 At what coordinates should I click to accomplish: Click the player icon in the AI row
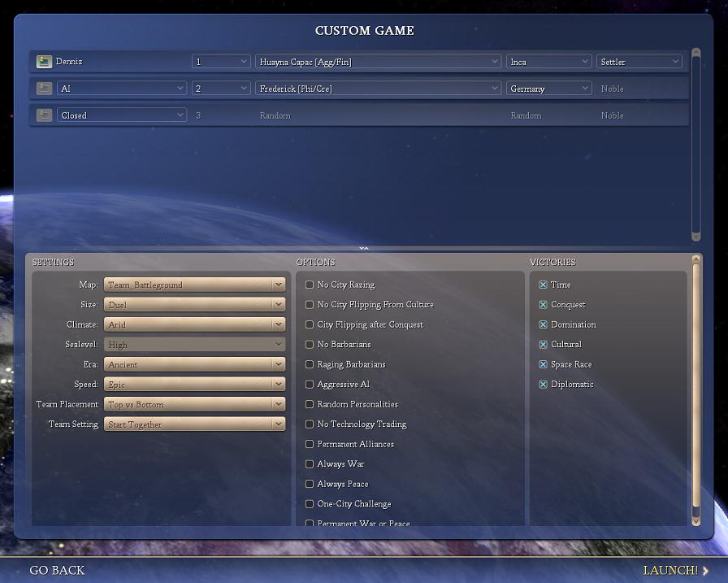(x=44, y=89)
